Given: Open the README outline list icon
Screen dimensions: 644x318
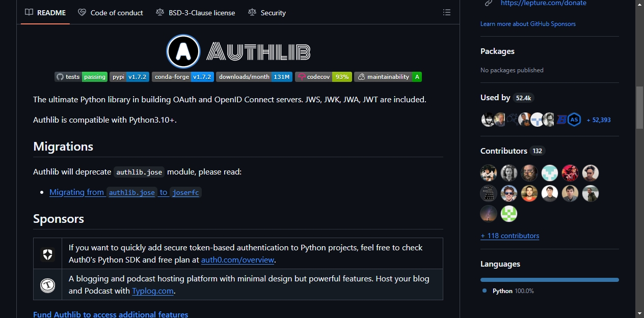Looking at the screenshot, I should [x=446, y=12].
